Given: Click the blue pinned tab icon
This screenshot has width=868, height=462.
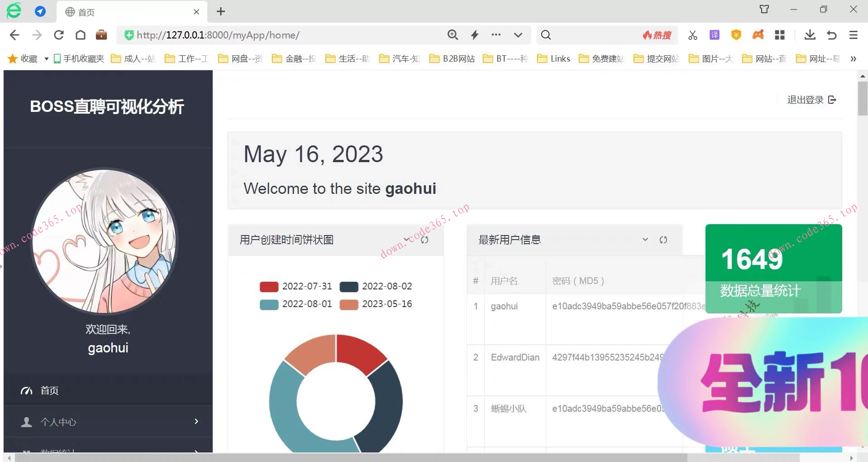Looking at the screenshot, I should tap(40, 11).
